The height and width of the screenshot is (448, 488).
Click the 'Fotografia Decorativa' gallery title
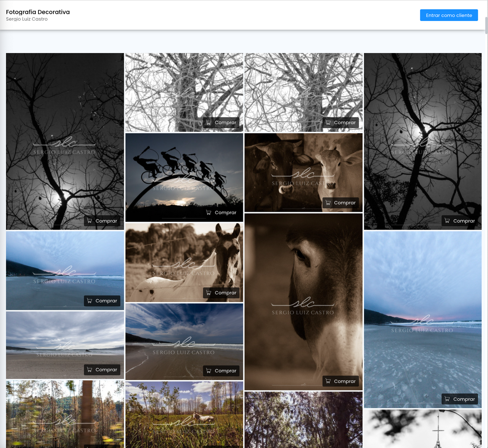coord(38,12)
